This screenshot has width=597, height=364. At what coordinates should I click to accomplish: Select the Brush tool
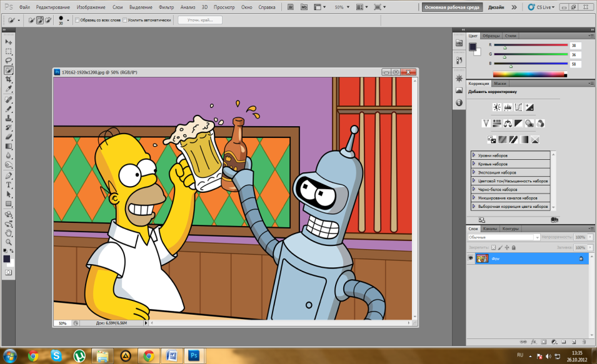(8, 109)
